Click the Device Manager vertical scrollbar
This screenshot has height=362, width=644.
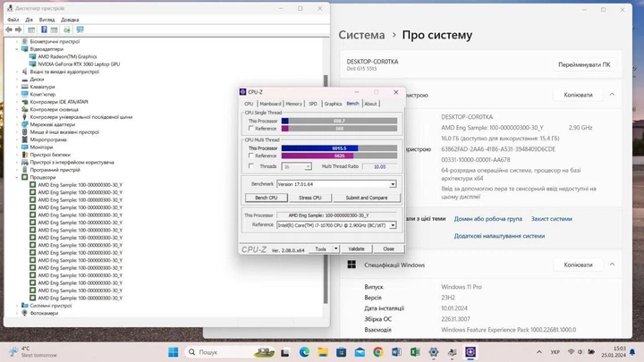[x=326, y=189]
